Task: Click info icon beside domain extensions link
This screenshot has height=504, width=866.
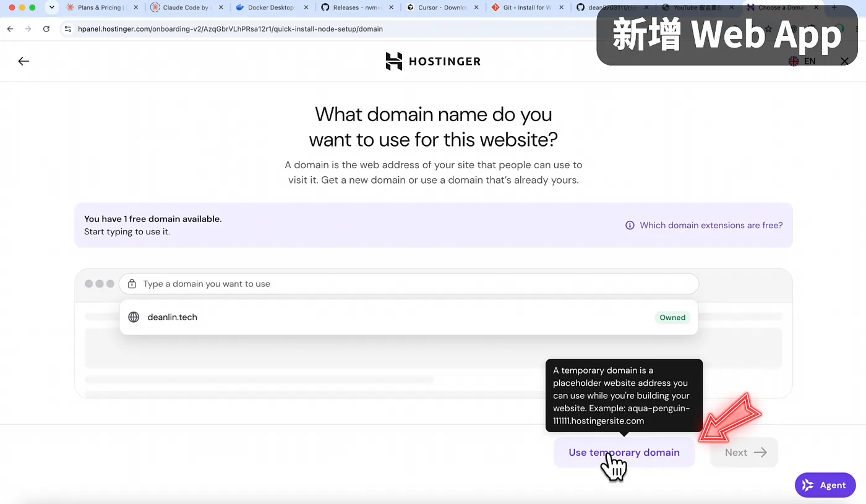Action: pos(630,225)
